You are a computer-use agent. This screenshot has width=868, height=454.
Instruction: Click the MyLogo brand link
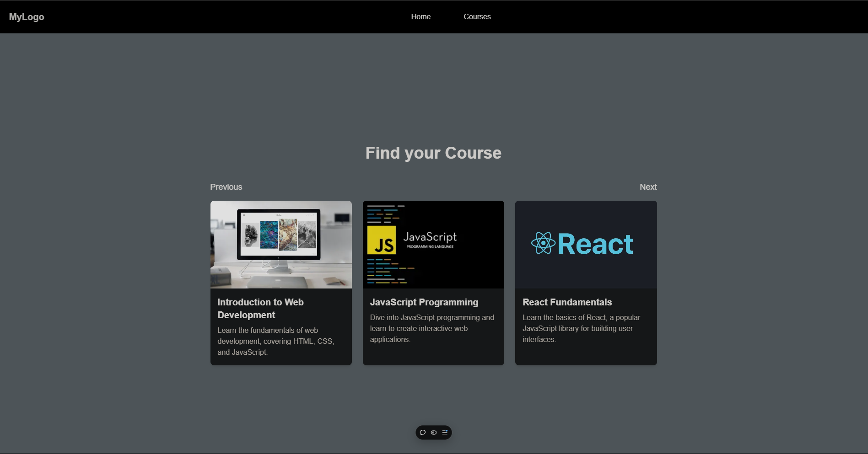pyautogui.click(x=27, y=17)
